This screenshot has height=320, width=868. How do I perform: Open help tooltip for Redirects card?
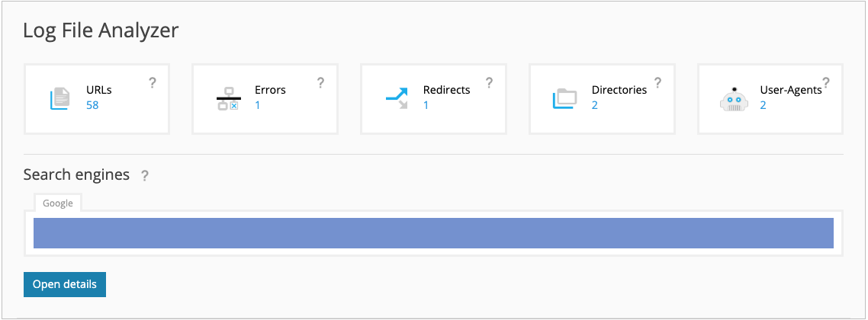490,83
